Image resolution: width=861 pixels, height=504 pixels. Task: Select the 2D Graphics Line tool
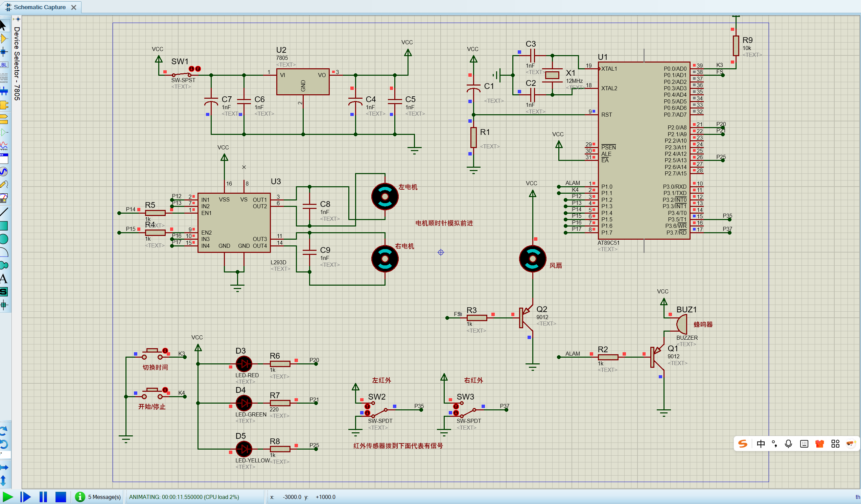coord(4,212)
